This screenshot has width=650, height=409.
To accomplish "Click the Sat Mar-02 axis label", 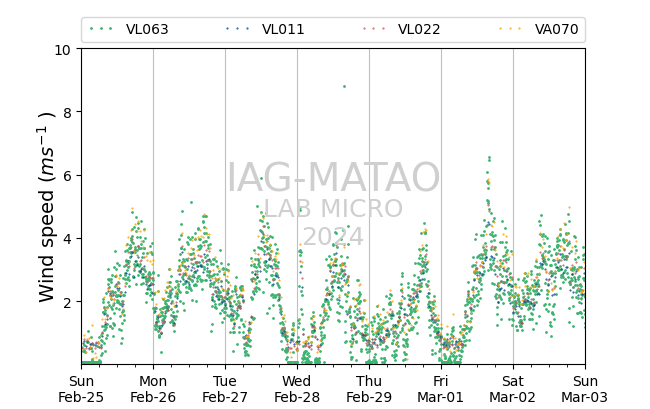I will 513,389.
